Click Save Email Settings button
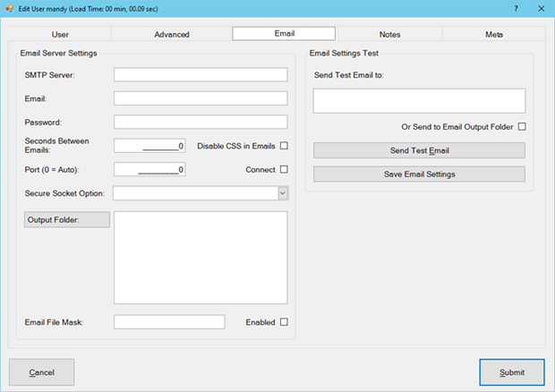Image resolution: width=555 pixels, height=392 pixels. coord(419,174)
